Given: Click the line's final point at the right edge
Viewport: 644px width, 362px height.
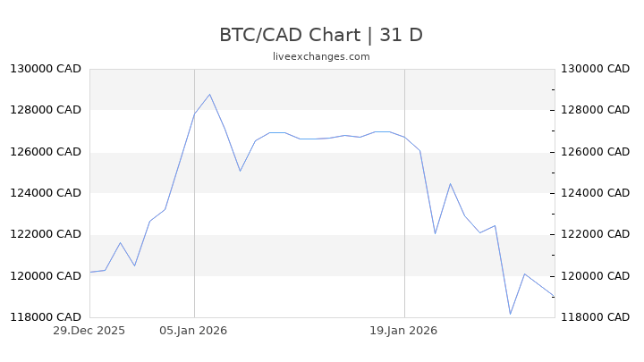Looking at the screenshot, I should coord(554,296).
